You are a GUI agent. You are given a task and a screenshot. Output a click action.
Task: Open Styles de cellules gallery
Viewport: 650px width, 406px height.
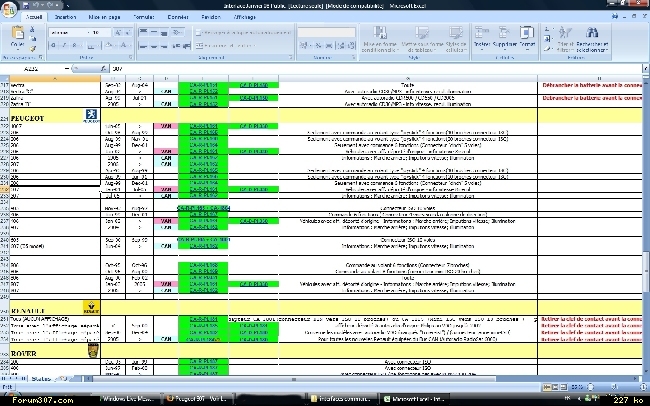[x=456, y=39]
